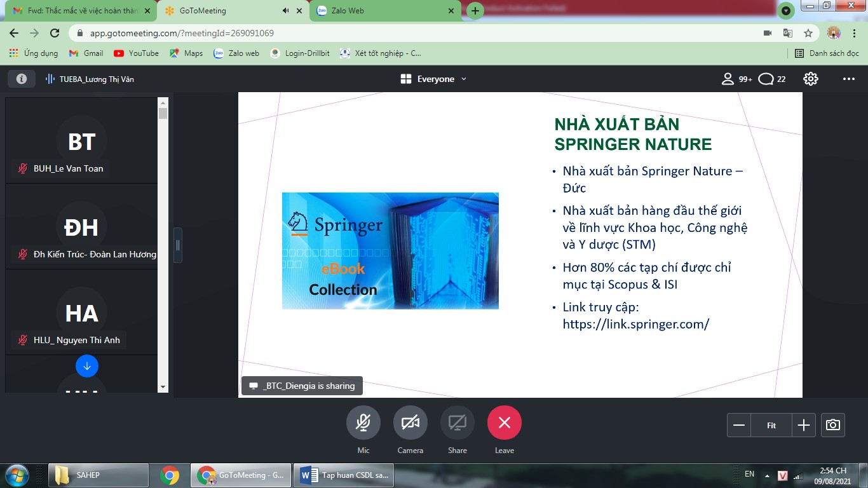Open the more options ellipsis menu

848,79
